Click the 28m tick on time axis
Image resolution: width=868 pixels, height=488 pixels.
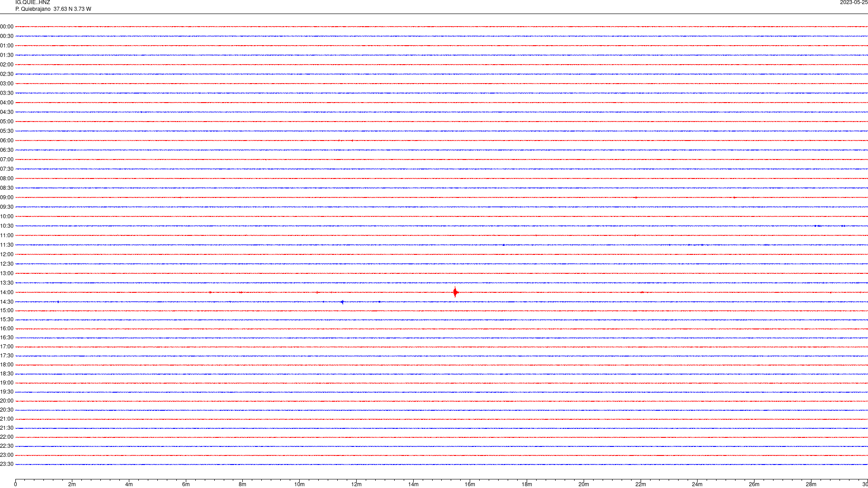[x=811, y=484]
